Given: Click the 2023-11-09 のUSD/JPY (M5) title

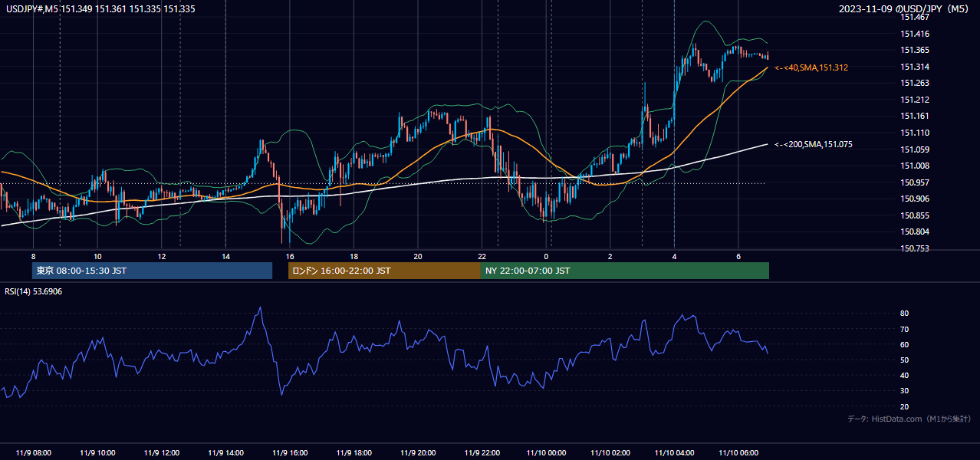Looking at the screenshot, I should coord(904,8).
